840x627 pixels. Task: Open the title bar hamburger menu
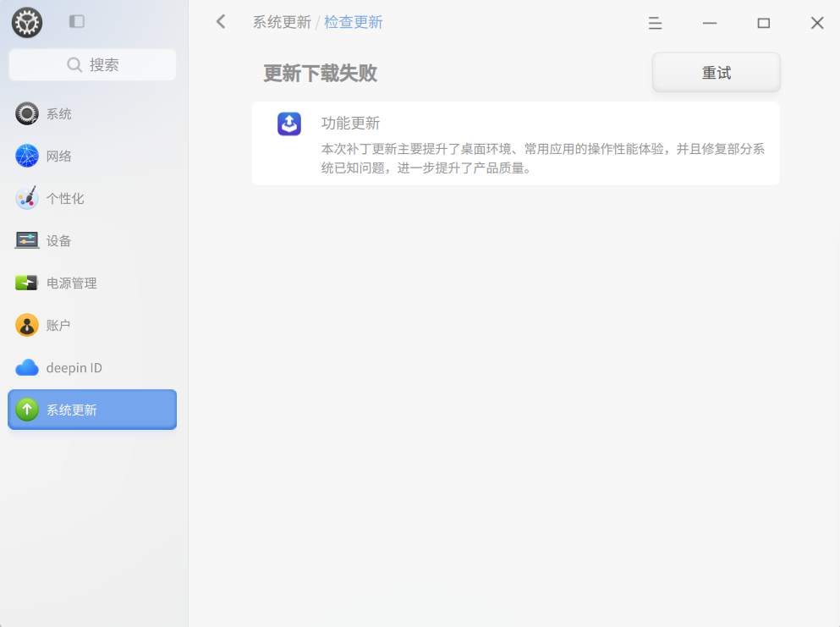(x=656, y=23)
